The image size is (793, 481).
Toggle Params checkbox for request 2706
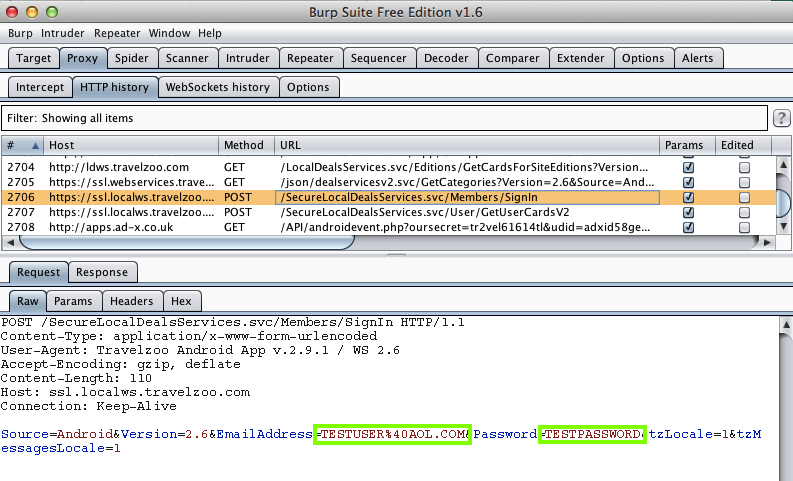point(688,197)
